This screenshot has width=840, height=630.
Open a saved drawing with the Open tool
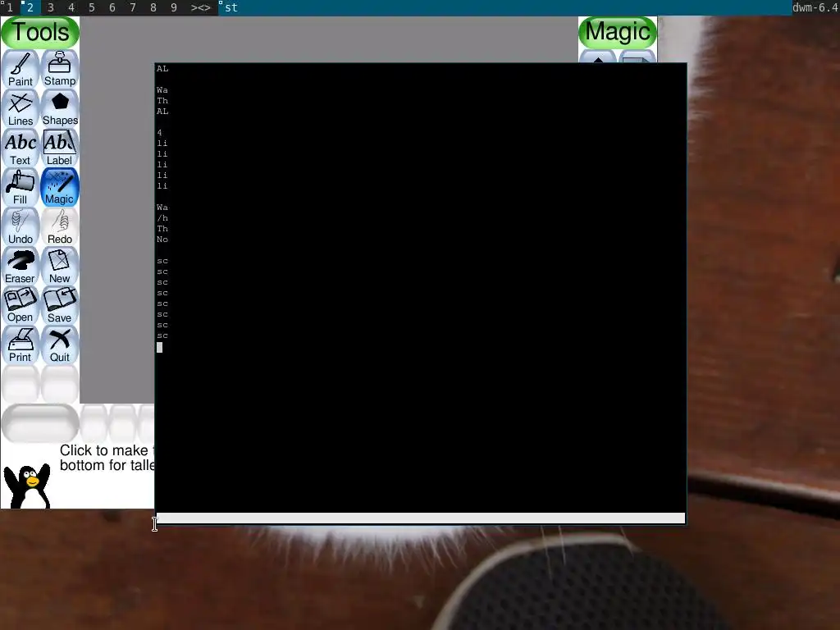click(x=21, y=305)
